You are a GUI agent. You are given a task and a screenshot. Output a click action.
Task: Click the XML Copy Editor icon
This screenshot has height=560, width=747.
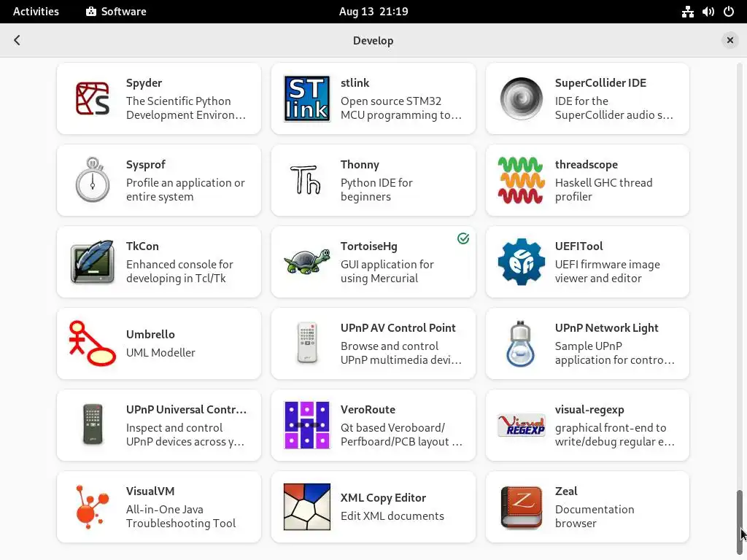307,507
